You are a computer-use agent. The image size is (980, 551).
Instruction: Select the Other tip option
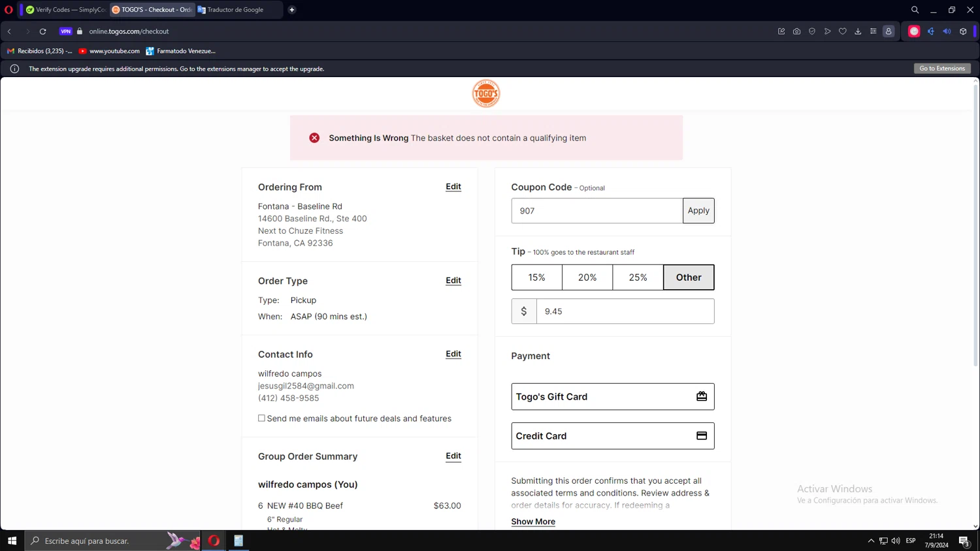[689, 277]
